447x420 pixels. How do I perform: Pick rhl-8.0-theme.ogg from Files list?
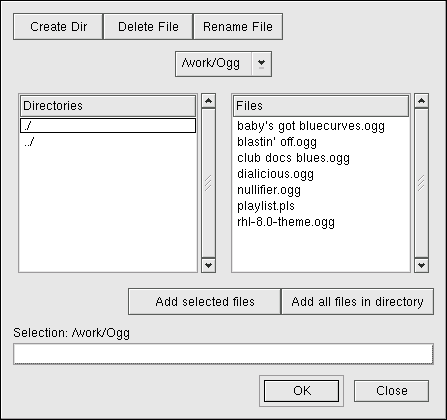tap(286, 222)
